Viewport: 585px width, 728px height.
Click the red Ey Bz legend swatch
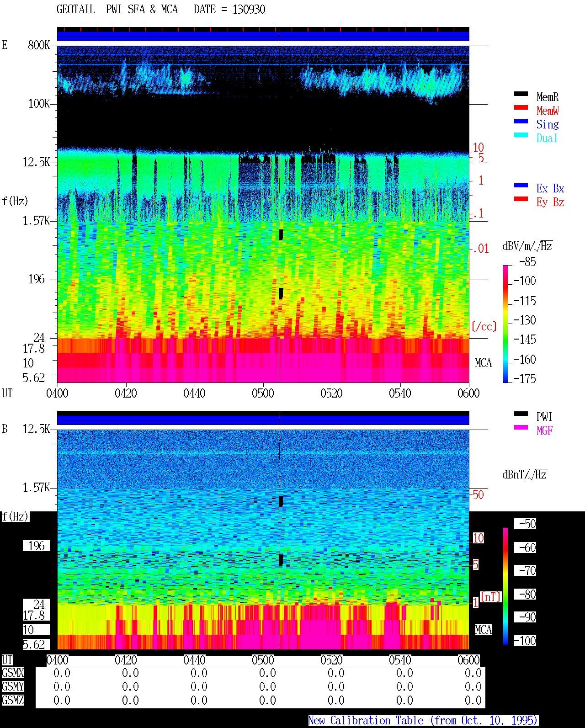pos(521,199)
